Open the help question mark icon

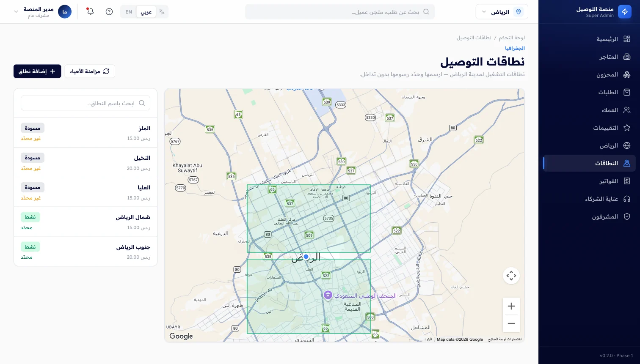109,12
